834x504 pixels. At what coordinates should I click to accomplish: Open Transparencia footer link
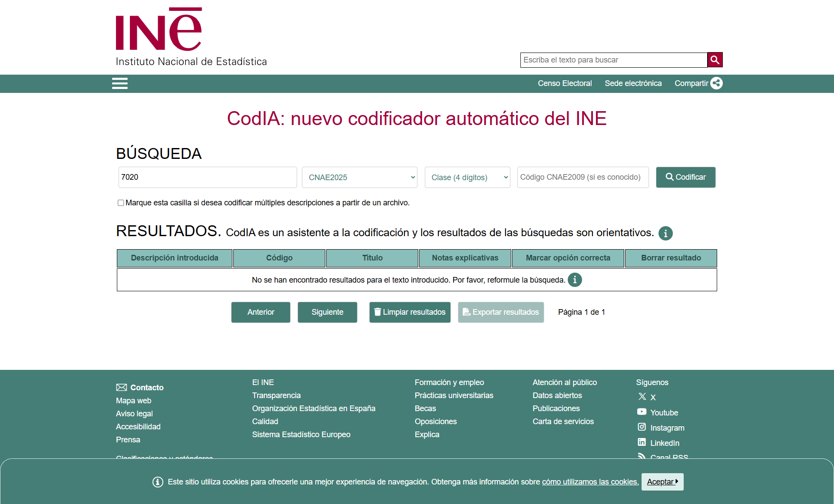pyautogui.click(x=276, y=395)
